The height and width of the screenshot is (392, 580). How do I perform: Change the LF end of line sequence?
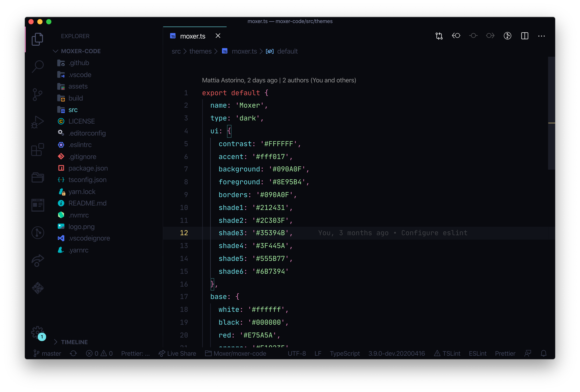(x=318, y=353)
